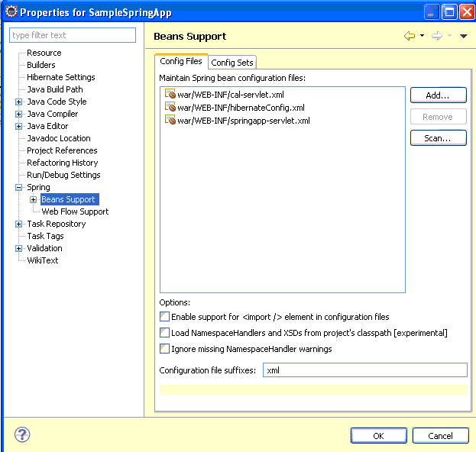Select Java Code Style item
Image resolution: width=476 pixels, height=452 pixels.
click(x=57, y=102)
